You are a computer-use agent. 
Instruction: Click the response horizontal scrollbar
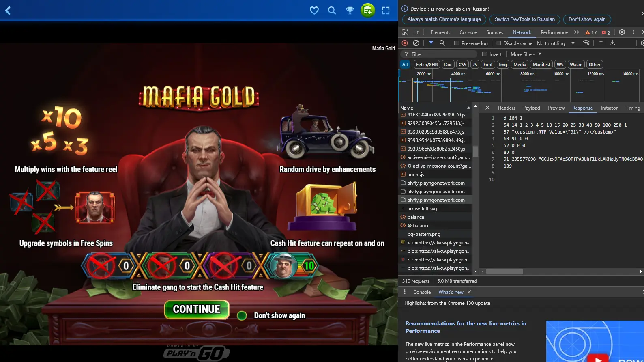pos(504,271)
